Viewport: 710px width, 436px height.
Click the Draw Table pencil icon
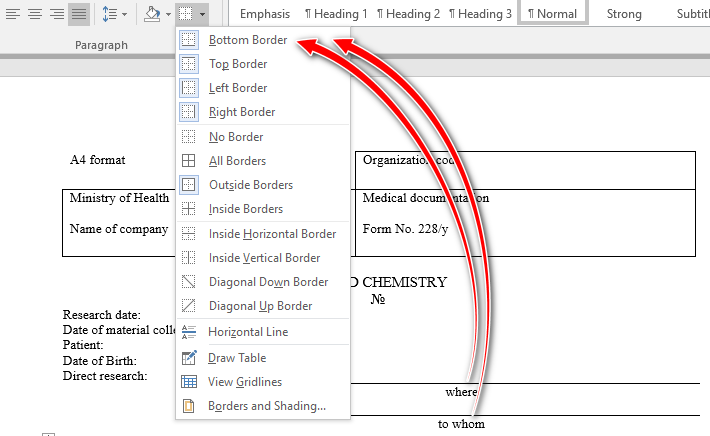click(x=189, y=358)
